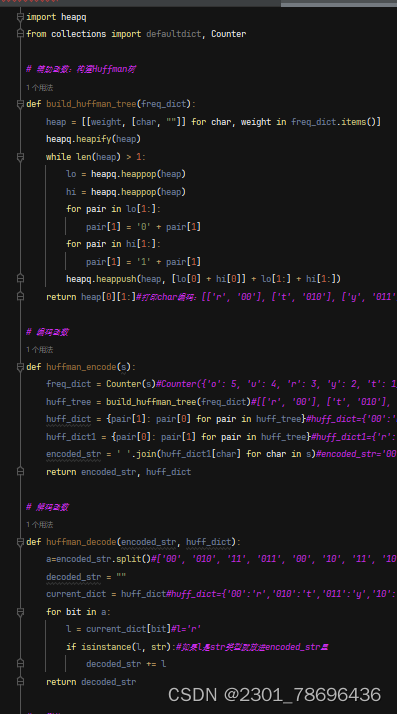Viewport: 397px width, 714px height.
Task: Click the 'lo = heapq.heappop(heap)' line
Action: click(x=126, y=174)
